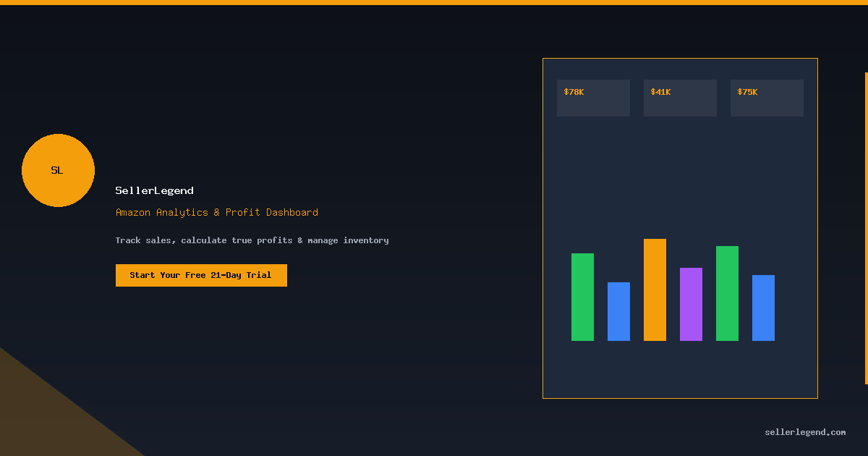Click the shorter green chart bar
Image resolution: width=868 pixels, height=456 pixels.
click(x=582, y=297)
